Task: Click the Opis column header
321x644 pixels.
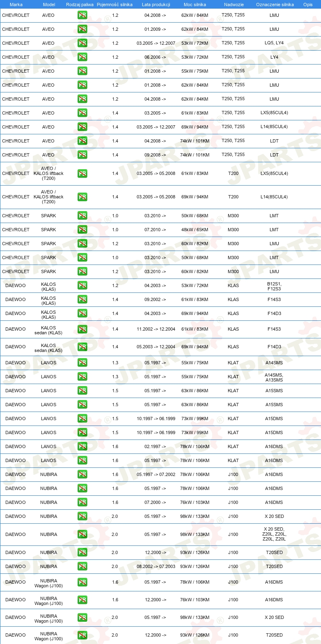Action: pos(308,5)
